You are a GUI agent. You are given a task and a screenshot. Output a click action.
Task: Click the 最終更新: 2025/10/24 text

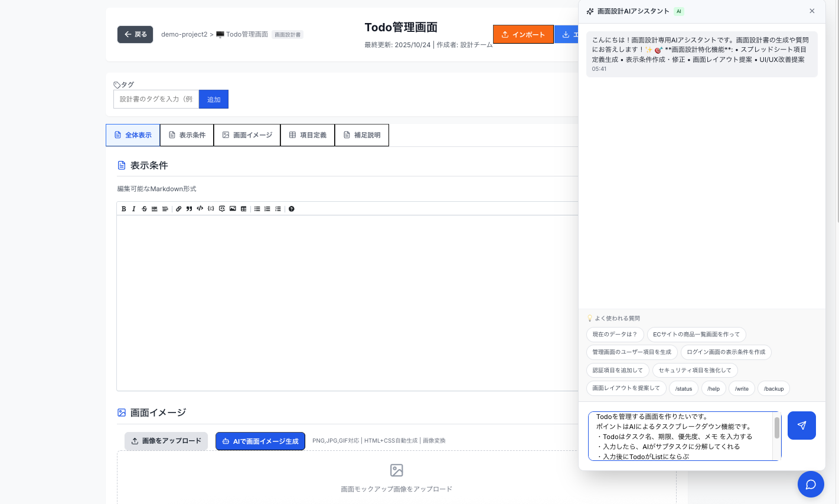coord(397,45)
